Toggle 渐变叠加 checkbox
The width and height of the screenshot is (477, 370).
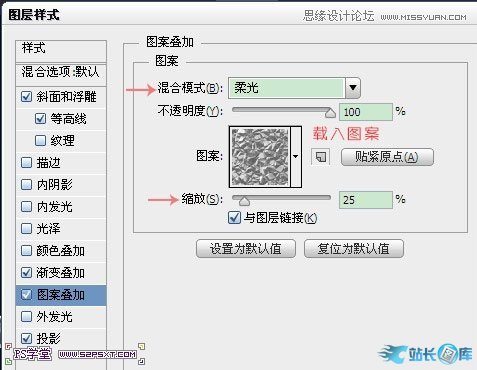tap(26, 272)
